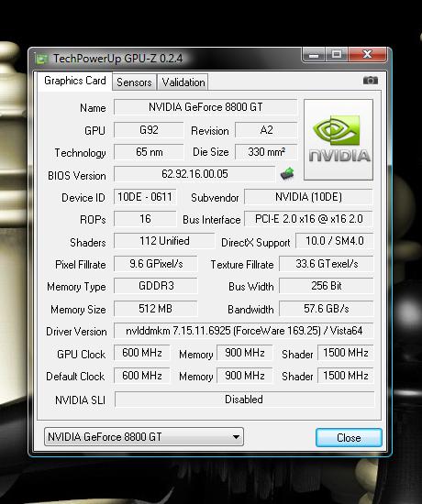This screenshot has height=504, width=422.
Task: Click the GPU-Z title bar app icon
Action: coord(41,59)
